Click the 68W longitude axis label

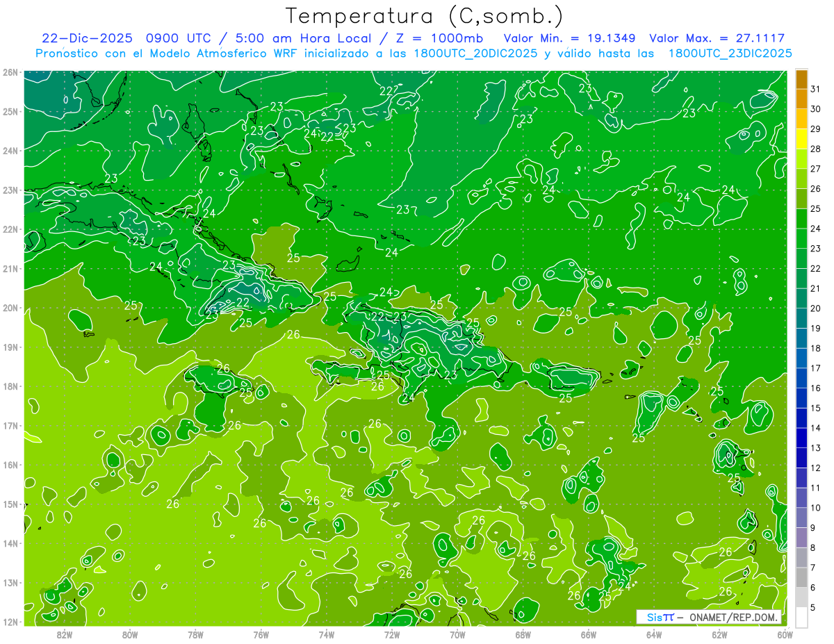pos(523,634)
